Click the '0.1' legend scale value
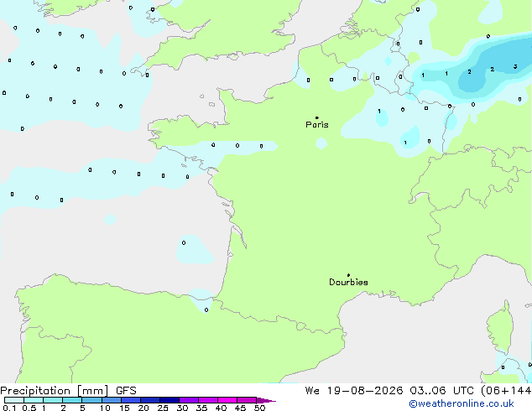 click(x=9, y=408)
